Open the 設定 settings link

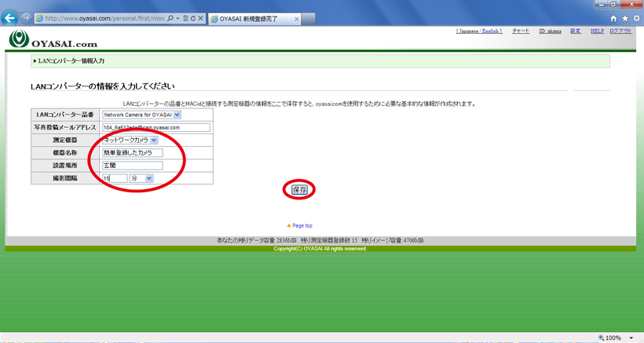[x=576, y=31]
